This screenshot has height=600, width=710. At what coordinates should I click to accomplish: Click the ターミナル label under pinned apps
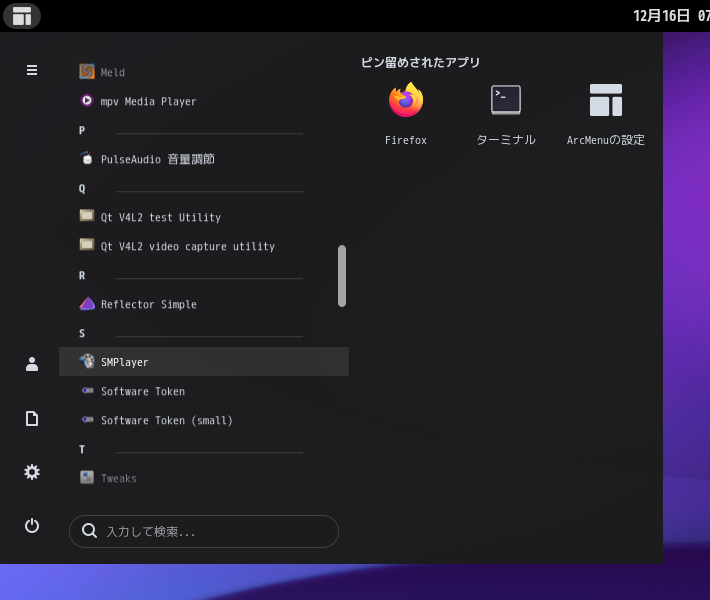click(x=506, y=139)
